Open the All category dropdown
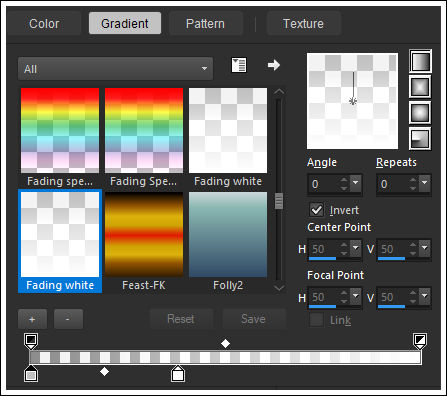The height and width of the screenshot is (396, 447). (x=115, y=69)
